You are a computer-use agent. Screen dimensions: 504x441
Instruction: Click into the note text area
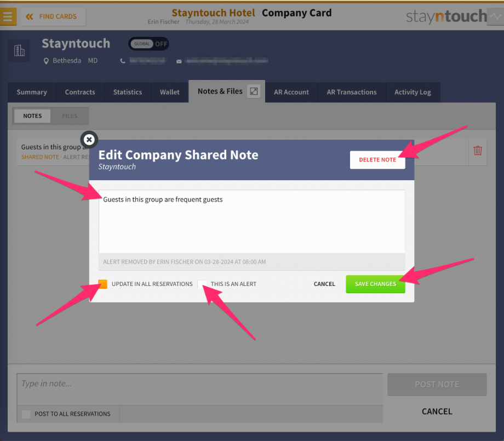[x=251, y=221]
